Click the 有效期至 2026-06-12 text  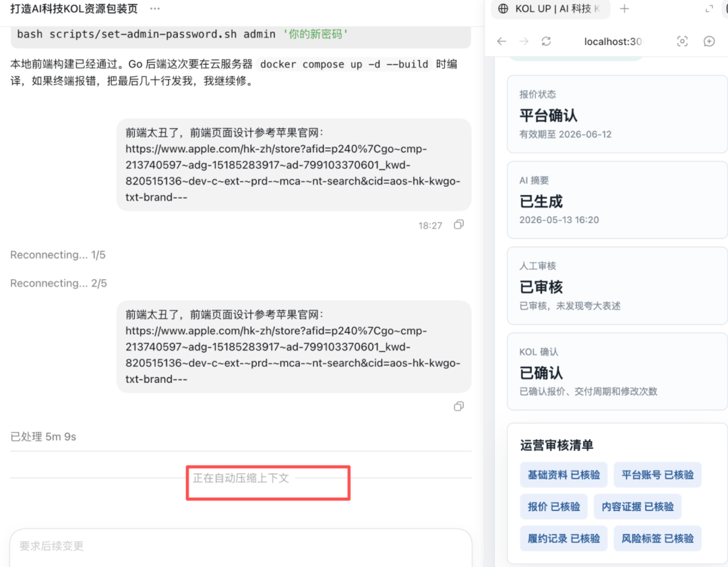click(566, 134)
